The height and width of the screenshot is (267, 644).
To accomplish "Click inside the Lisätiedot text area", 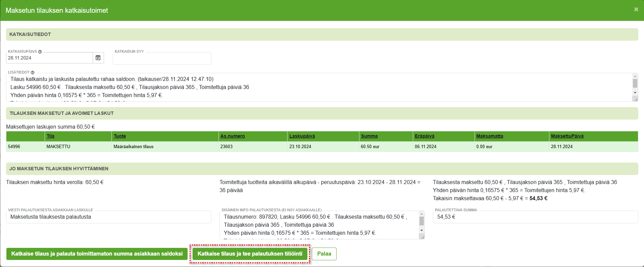I will 319,87.
